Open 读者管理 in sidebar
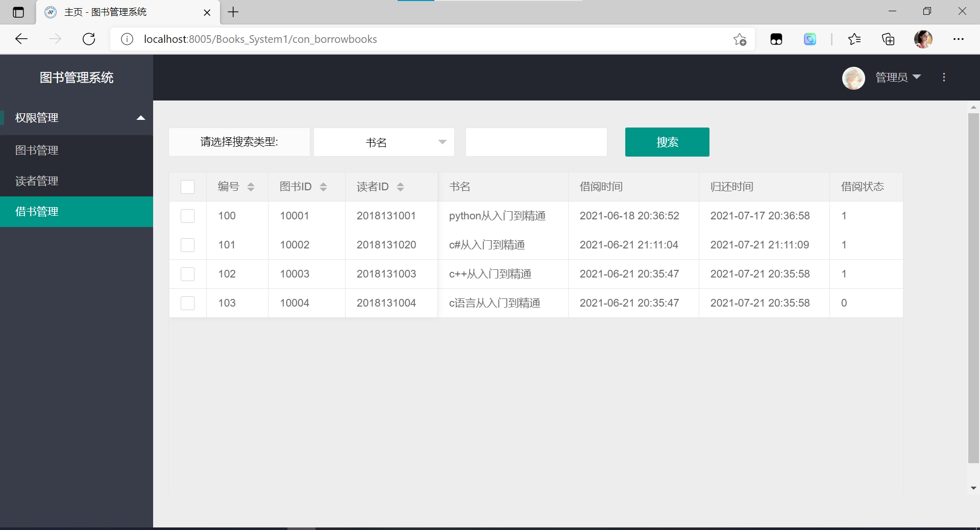Image resolution: width=980 pixels, height=530 pixels. click(77, 181)
